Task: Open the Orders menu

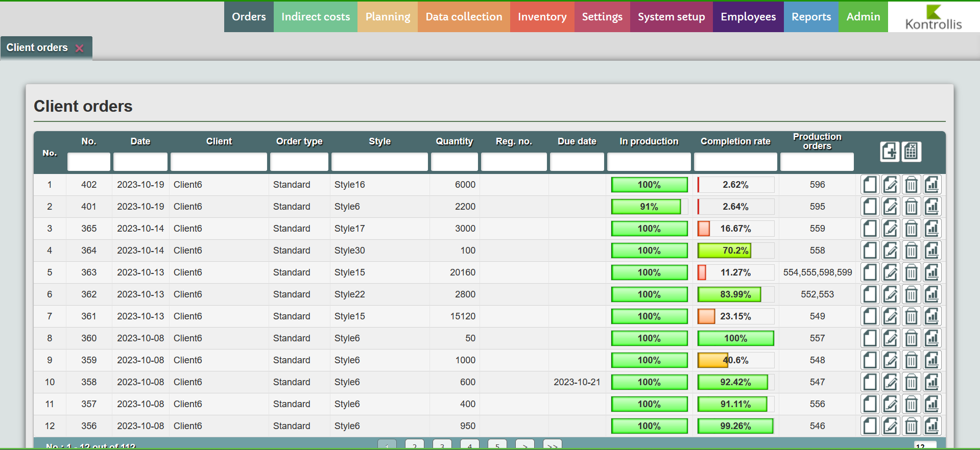Action: click(x=249, y=17)
